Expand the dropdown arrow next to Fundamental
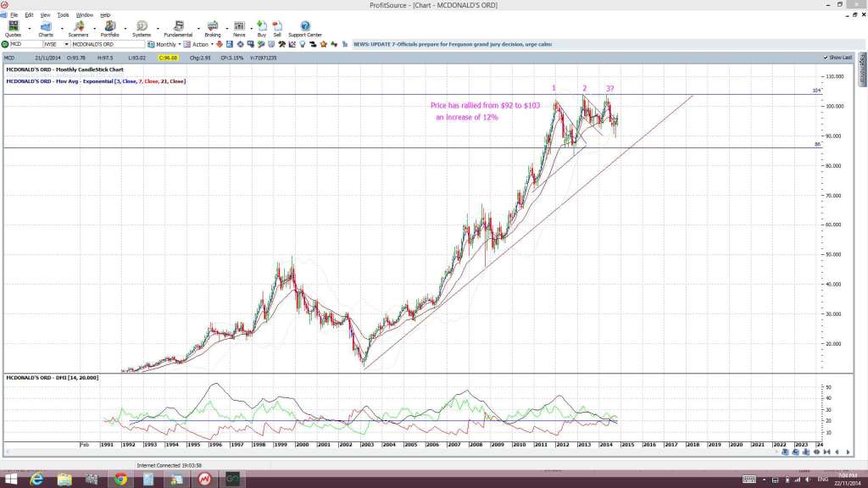This screenshot has width=868, height=488. point(198,28)
